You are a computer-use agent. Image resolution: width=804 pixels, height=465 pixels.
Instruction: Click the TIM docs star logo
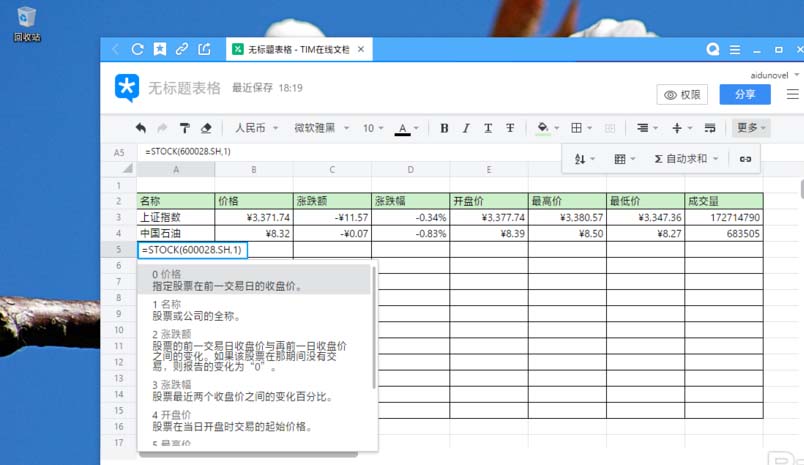pyautogui.click(x=127, y=88)
